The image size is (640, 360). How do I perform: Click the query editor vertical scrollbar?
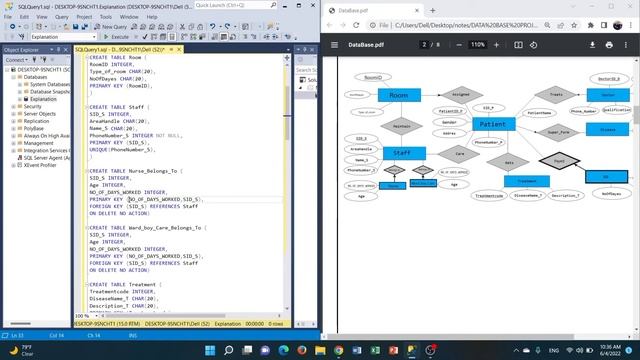[x=287, y=114]
